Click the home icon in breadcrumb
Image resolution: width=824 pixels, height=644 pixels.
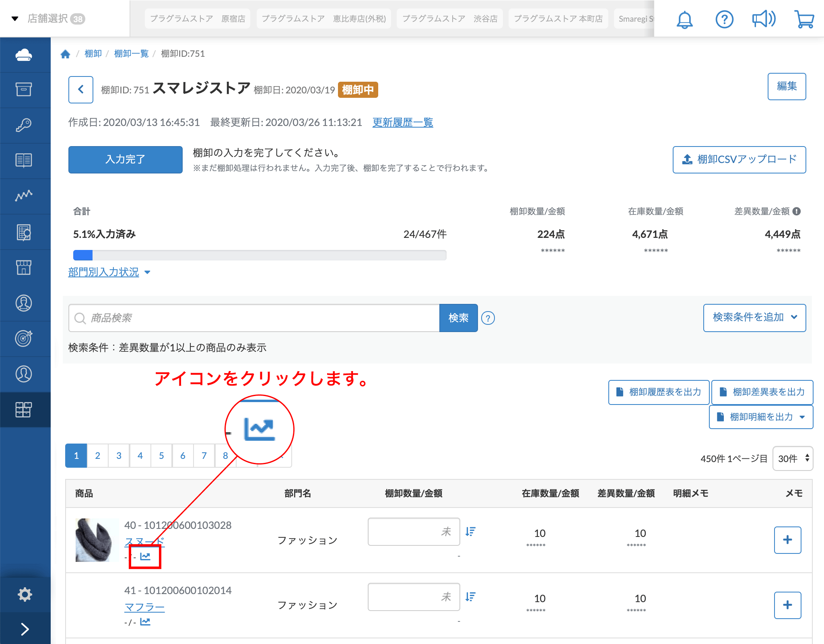coord(65,54)
